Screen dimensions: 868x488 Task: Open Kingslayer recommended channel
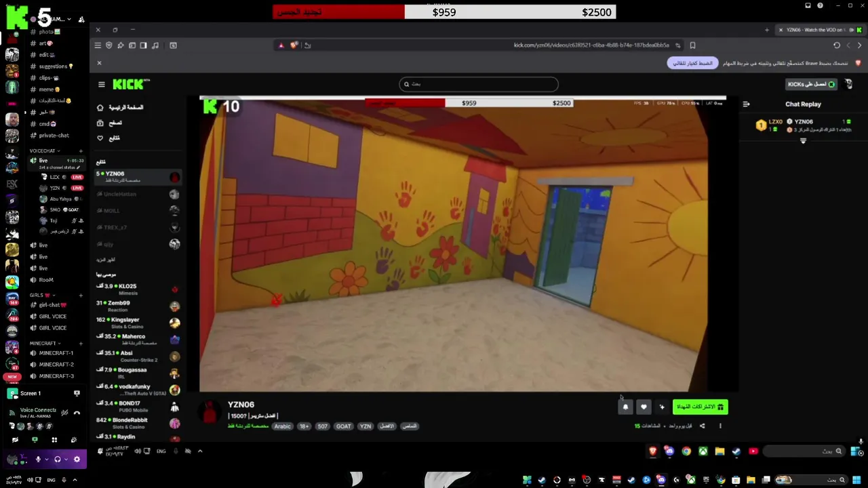click(138, 323)
